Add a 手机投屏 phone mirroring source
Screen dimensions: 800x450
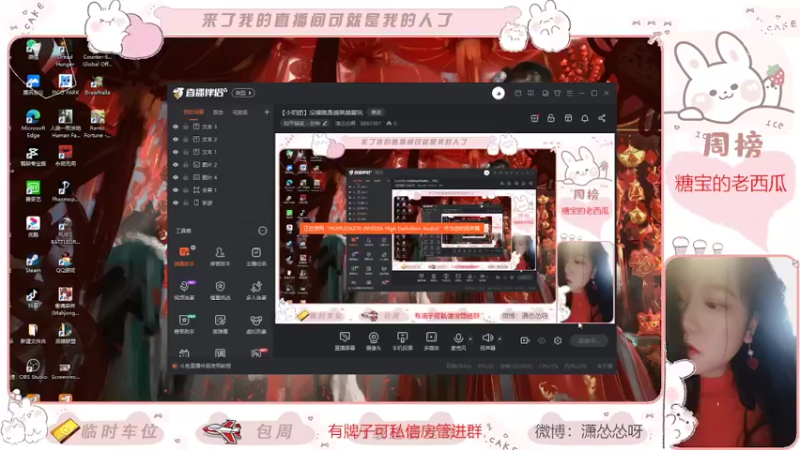[x=402, y=341]
